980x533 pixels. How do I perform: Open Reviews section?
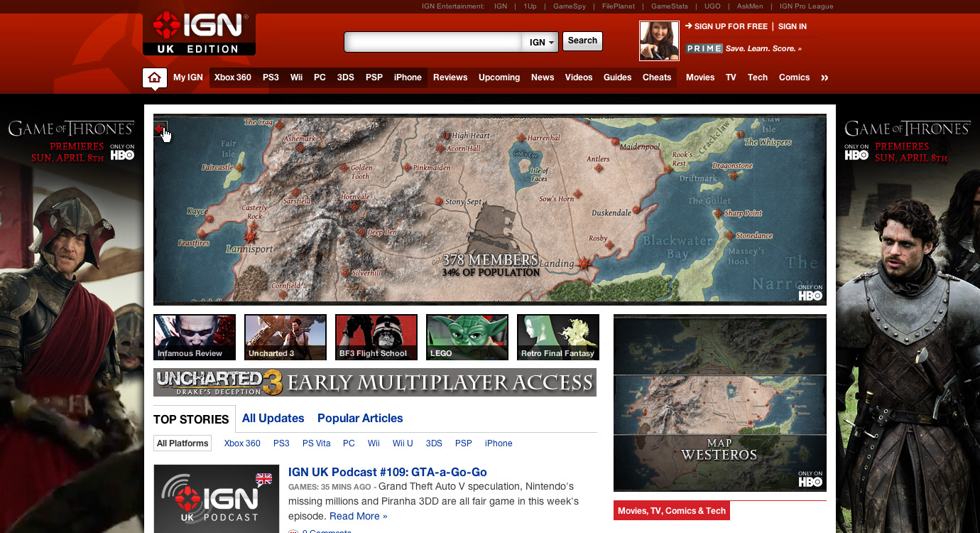450,77
